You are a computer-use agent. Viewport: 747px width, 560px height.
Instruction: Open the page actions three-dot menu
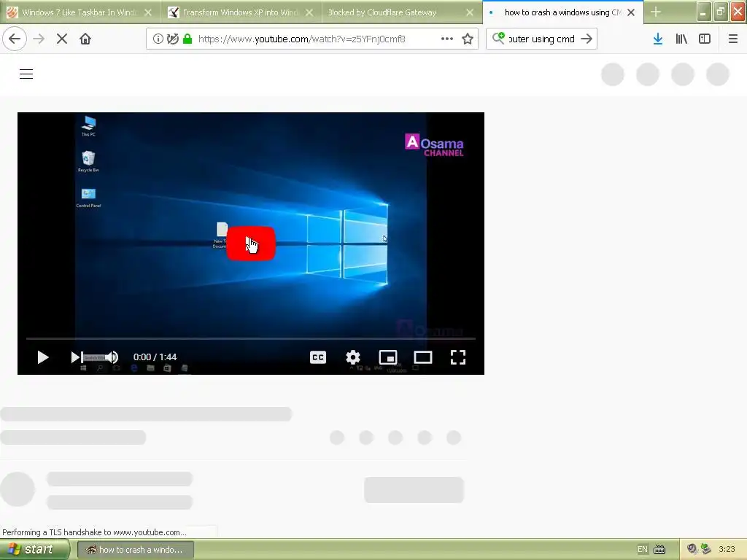coord(447,39)
